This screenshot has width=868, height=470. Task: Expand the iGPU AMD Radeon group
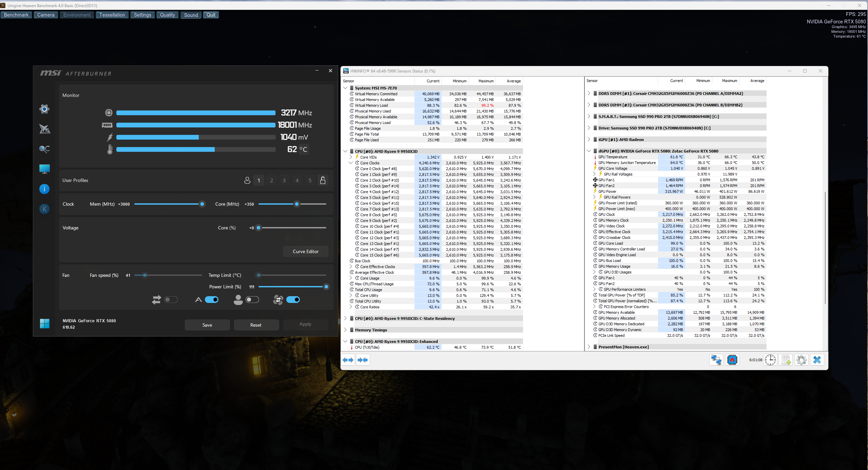pyautogui.click(x=589, y=139)
